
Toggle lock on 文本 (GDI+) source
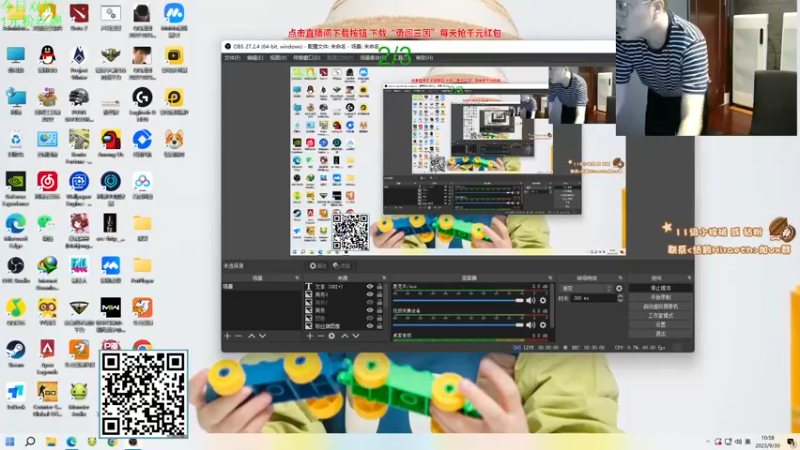[379, 287]
